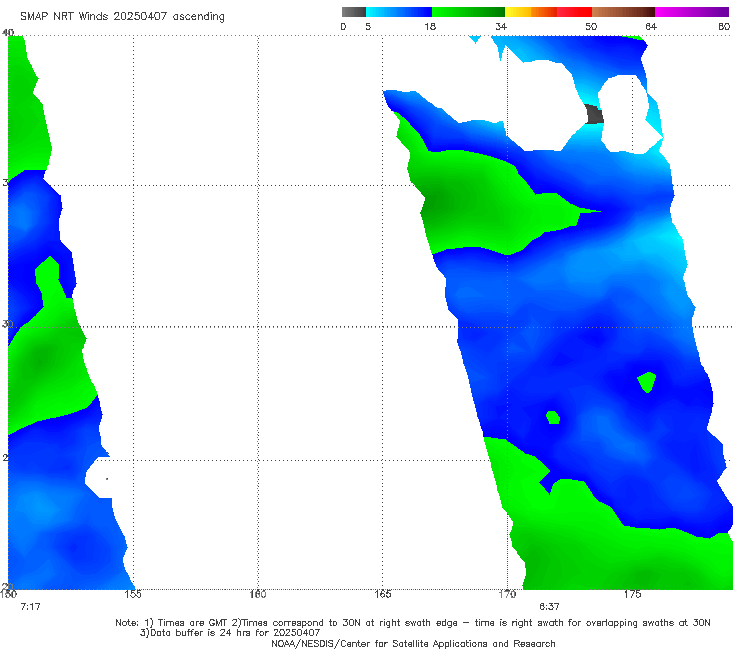Click the longitude label '165'
The image size is (740, 650).
(x=383, y=594)
